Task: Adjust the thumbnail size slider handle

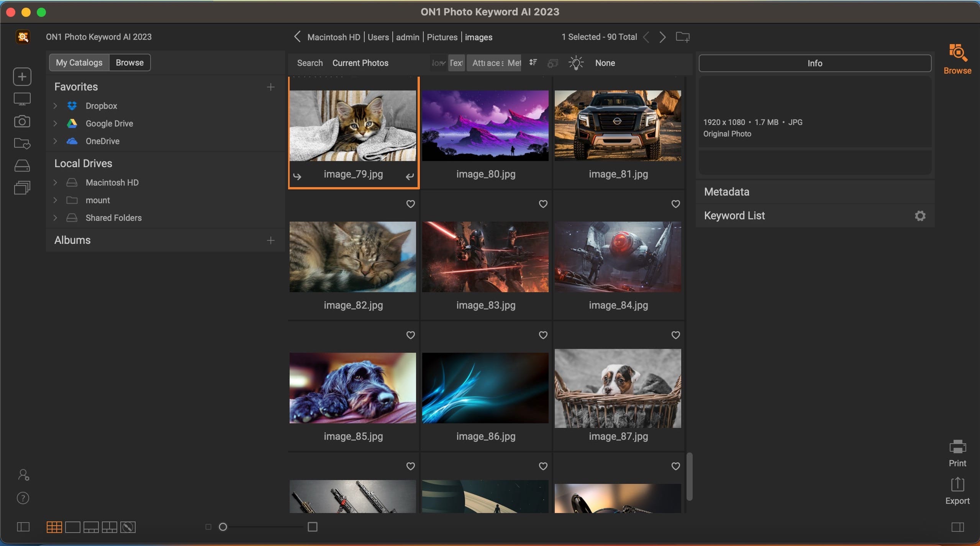Action: [223, 527]
